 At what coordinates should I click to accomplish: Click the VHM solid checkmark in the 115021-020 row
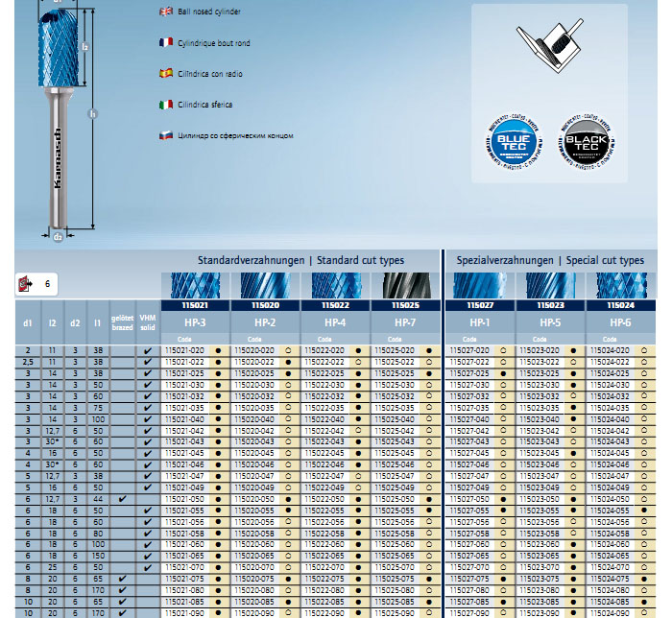(147, 351)
